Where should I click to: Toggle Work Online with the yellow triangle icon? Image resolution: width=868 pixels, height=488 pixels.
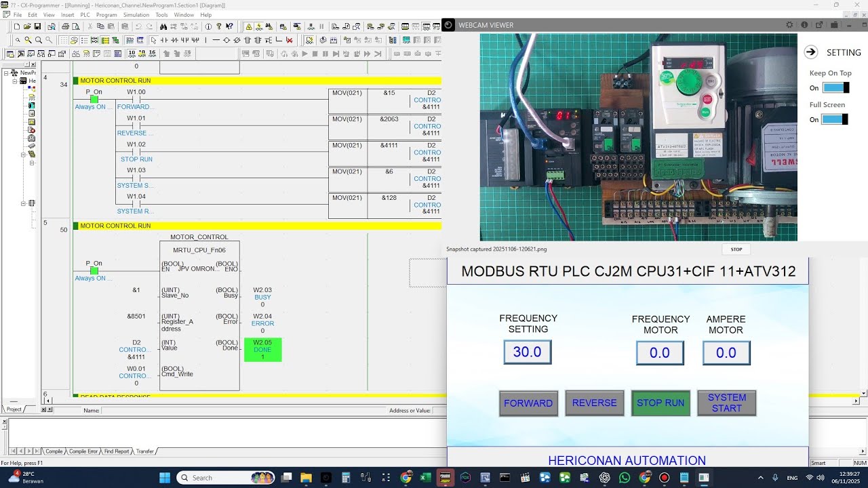[249, 26]
